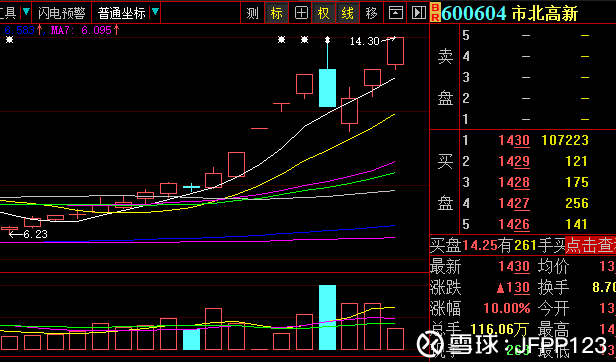Click the 点击查看 link in order ticker
Screen dimensions: 616x362
click(x=590, y=245)
